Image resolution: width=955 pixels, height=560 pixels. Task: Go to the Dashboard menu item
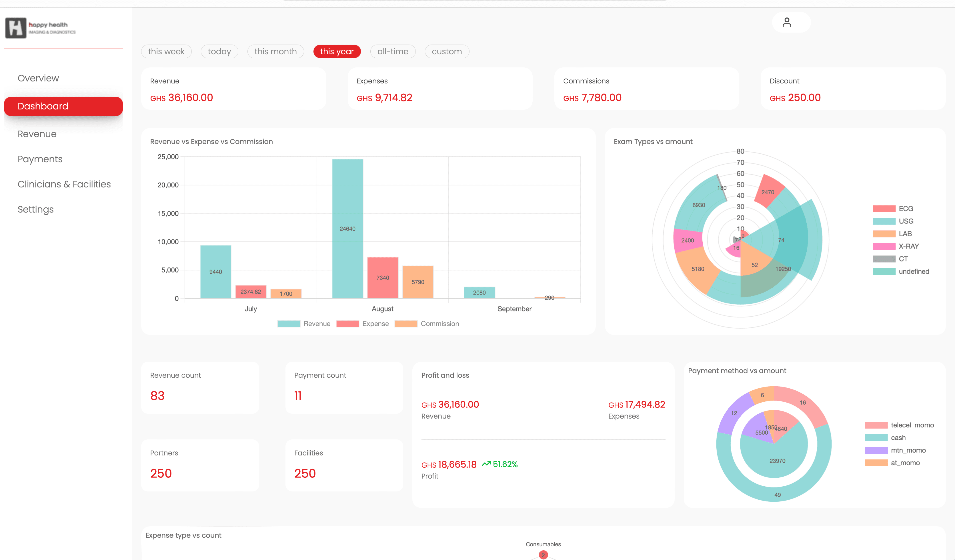pos(63,106)
